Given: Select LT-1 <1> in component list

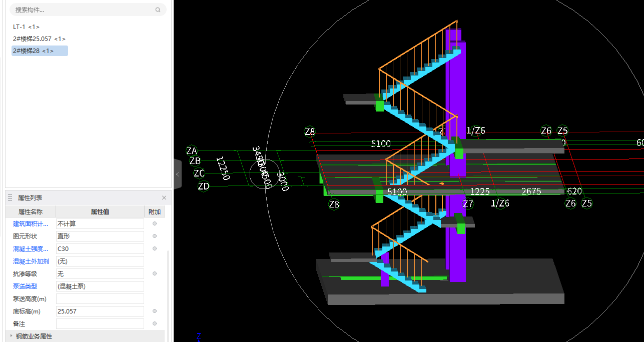Looking at the screenshot, I should click(x=26, y=27).
